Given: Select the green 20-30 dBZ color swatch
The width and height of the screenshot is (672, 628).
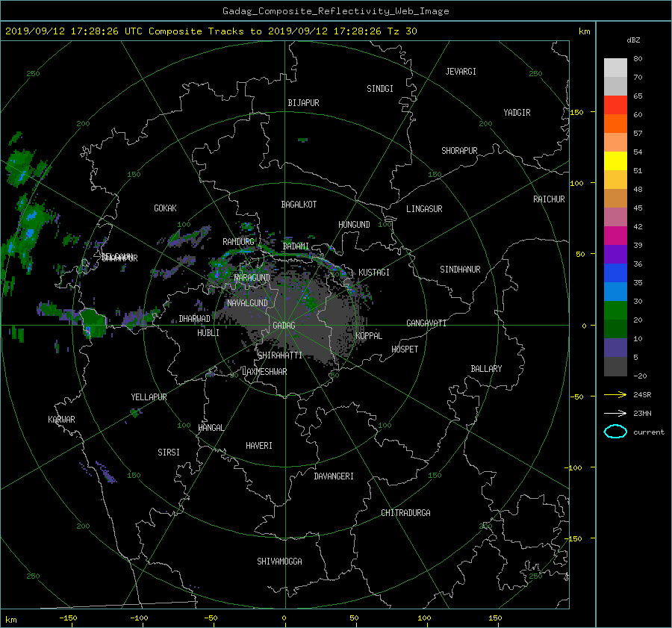Looking at the screenshot, I should pyautogui.click(x=615, y=311).
